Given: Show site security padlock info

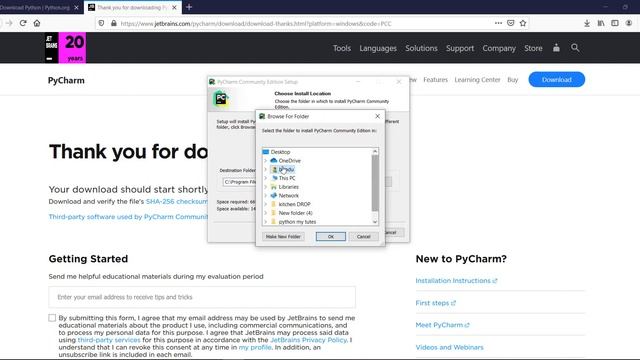Looking at the screenshot, I should [113, 23].
